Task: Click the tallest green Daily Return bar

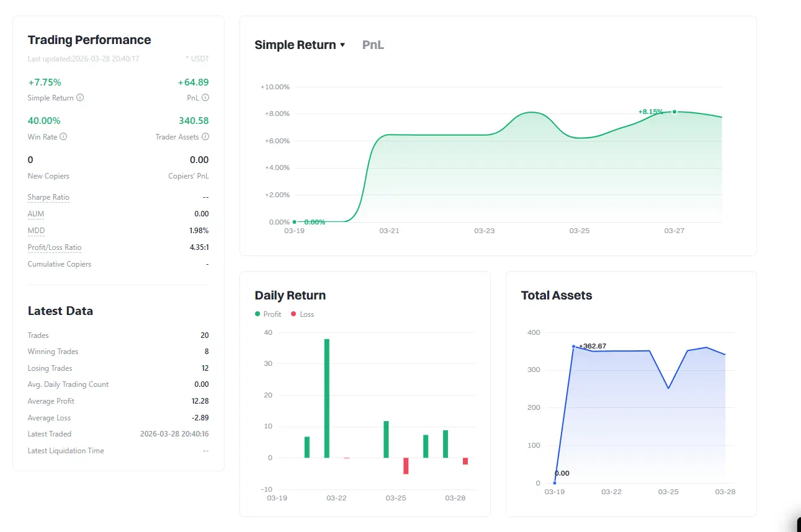Action: click(x=327, y=398)
